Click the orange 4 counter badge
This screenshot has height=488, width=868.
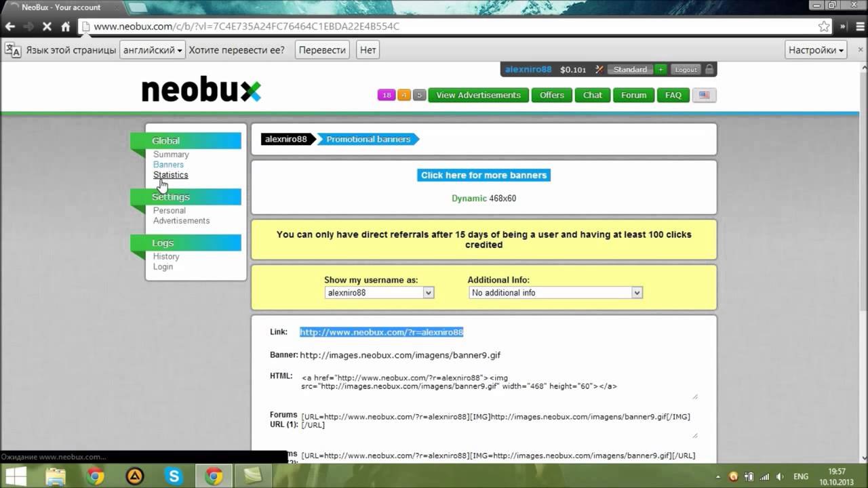click(x=404, y=95)
